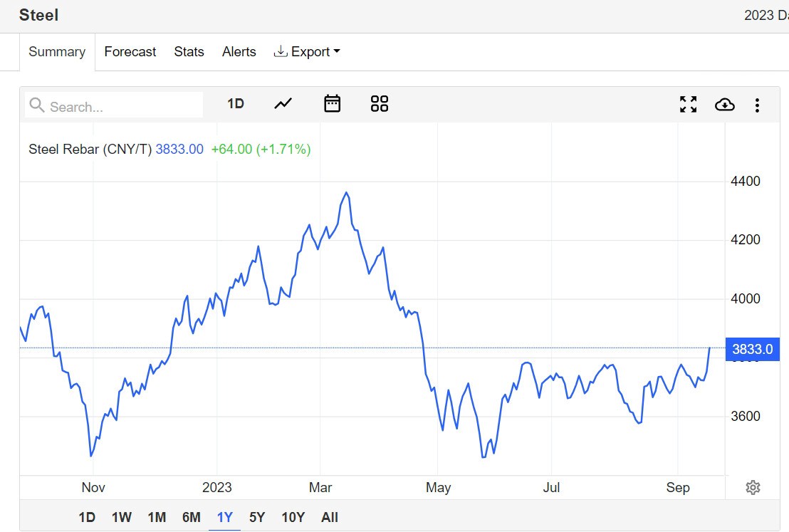Download the chart with the cloud icon

(x=725, y=105)
